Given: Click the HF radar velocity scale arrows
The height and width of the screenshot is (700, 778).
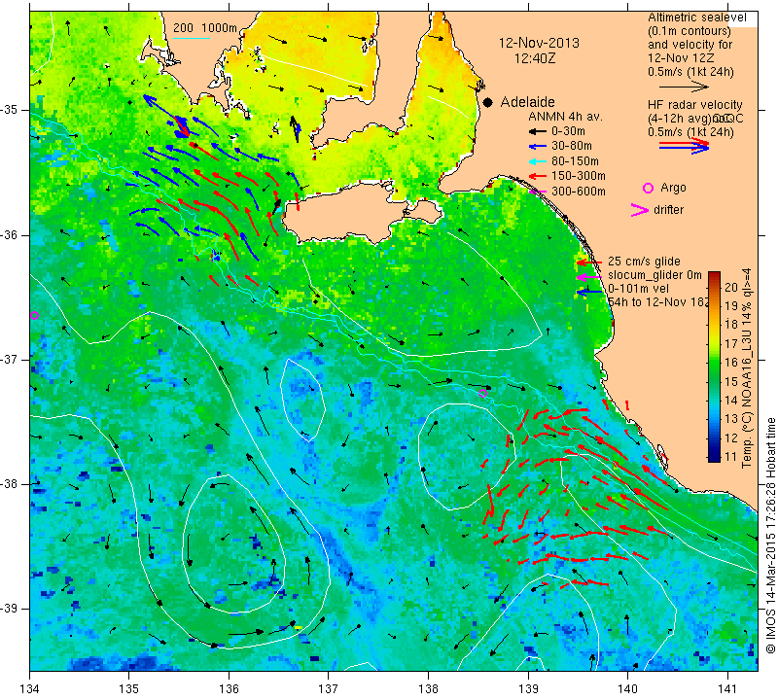Looking at the screenshot, I should pos(685,146).
